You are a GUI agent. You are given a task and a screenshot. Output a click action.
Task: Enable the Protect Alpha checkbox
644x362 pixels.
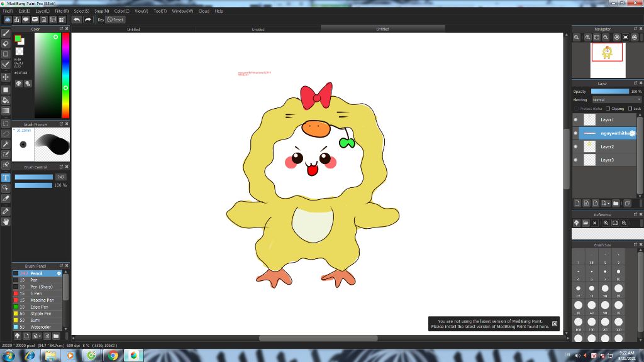point(576,108)
